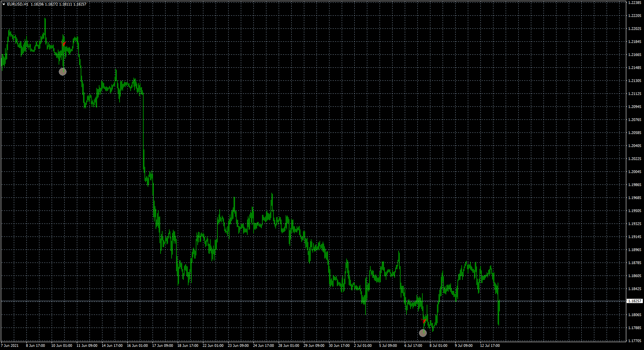The height and width of the screenshot is (350, 644).
Task: Click the 10 Jun 01:00 time label
Action: point(61,346)
